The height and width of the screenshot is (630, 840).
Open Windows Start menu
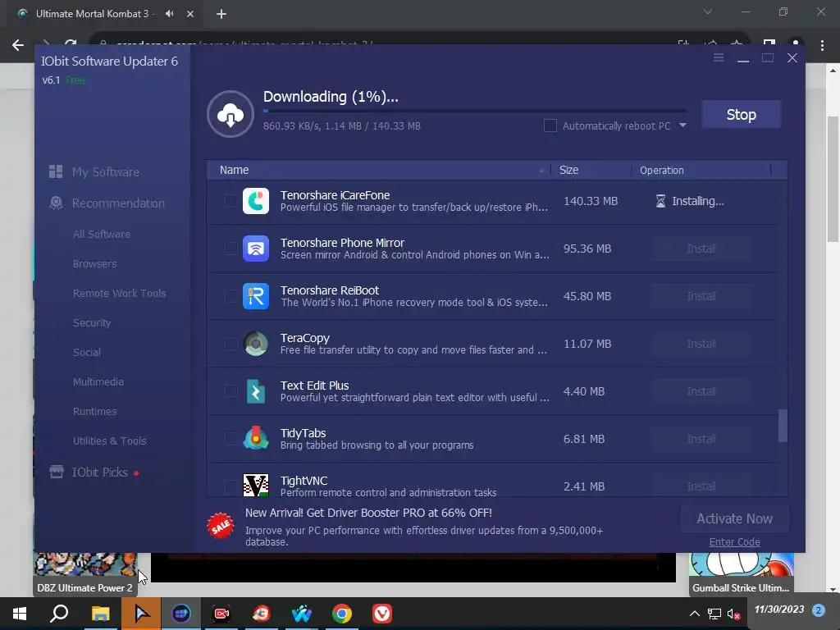pyautogui.click(x=20, y=614)
